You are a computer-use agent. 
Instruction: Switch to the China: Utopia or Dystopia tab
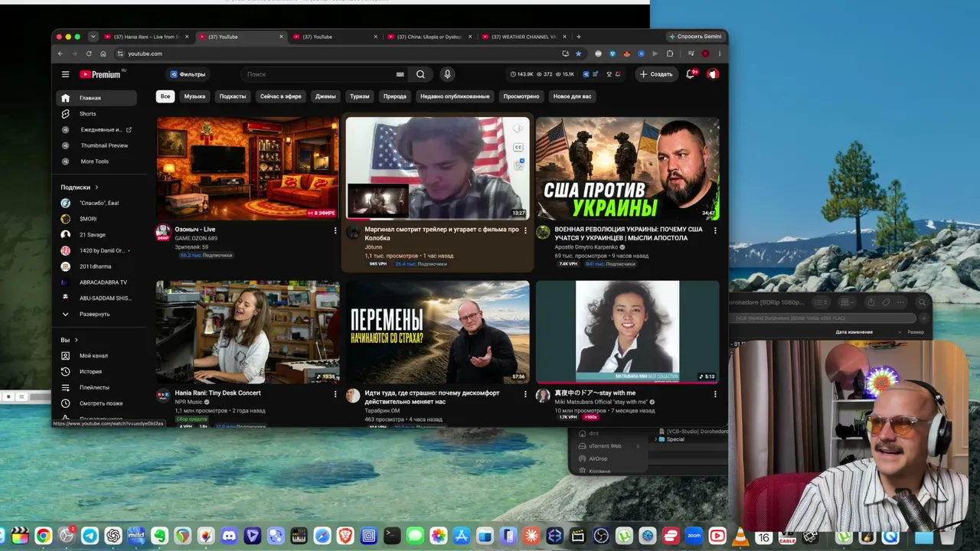coord(429,37)
